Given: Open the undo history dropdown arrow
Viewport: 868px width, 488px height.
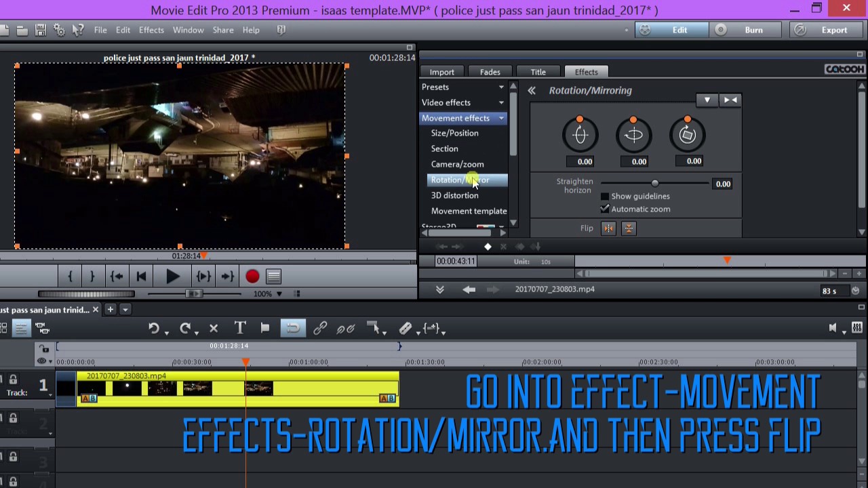Looking at the screenshot, I should coord(165,332).
